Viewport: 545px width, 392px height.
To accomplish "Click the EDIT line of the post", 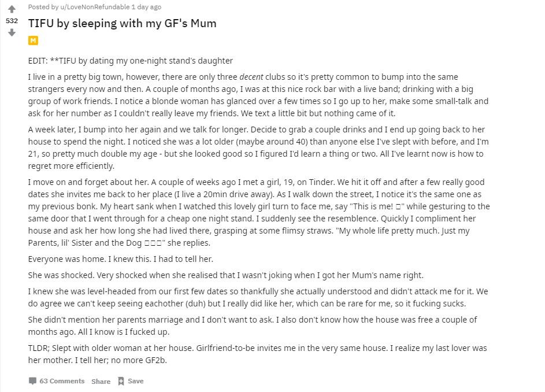I will [131, 61].
